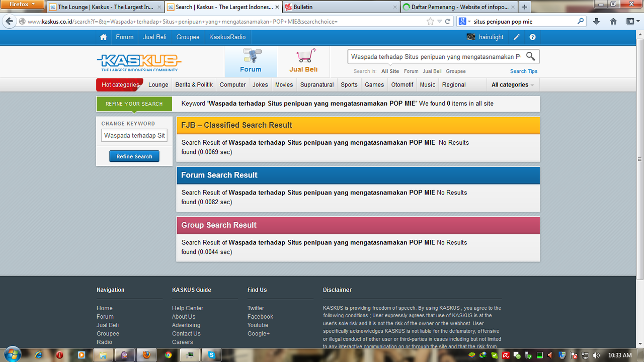Viewport: 644px width, 362px height.
Task: Click the browser back arrow button
Action: point(9,22)
